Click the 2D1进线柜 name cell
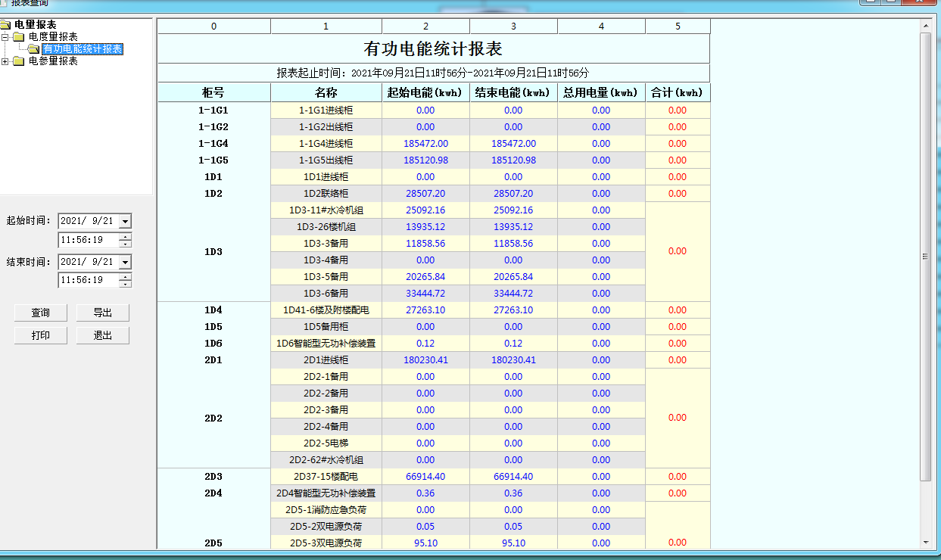The height and width of the screenshot is (560, 941). (x=326, y=360)
